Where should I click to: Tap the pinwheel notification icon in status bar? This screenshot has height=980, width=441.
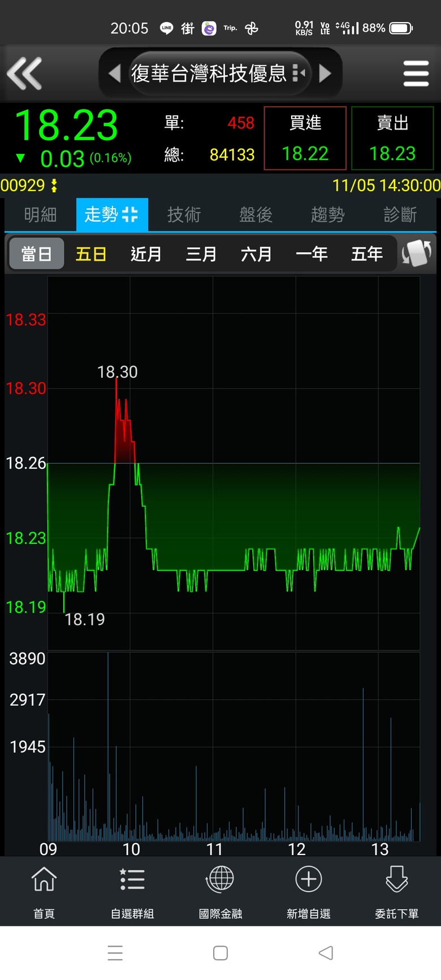point(252,28)
